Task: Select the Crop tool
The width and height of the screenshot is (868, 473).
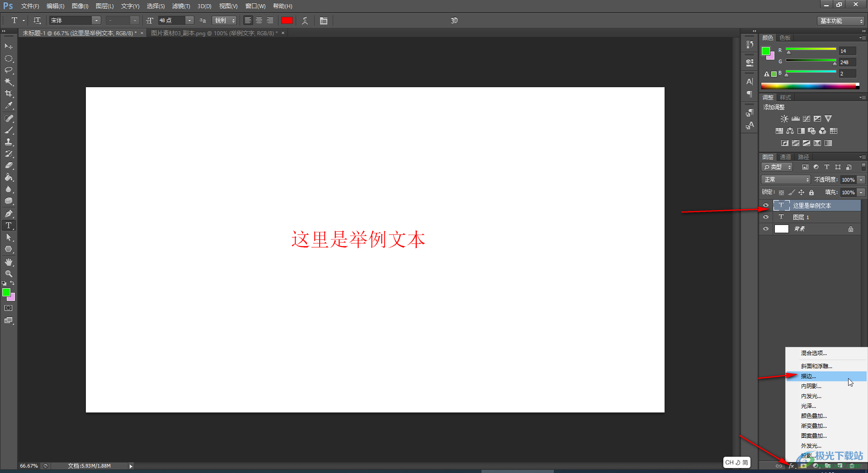Action: click(x=9, y=94)
